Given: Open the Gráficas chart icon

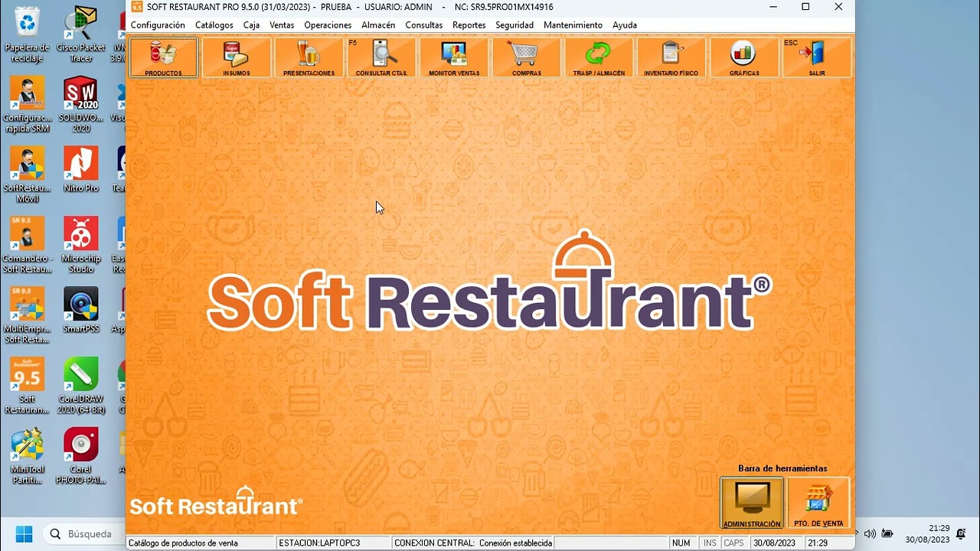Looking at the screenshot, I should 744,57.
